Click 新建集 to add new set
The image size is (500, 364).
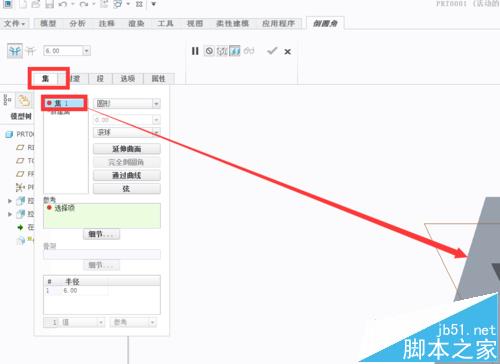click(x=61, y=112)
